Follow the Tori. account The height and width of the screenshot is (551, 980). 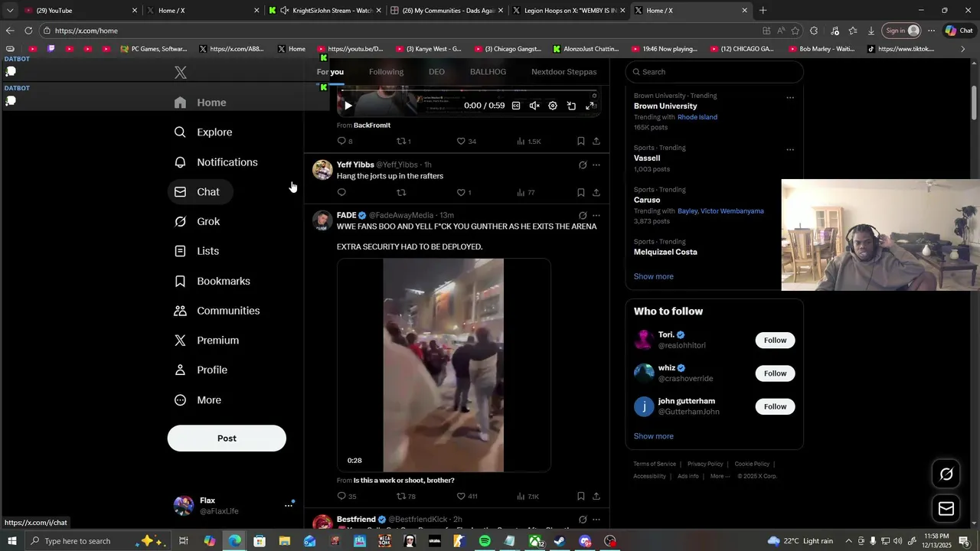[775, 341]
